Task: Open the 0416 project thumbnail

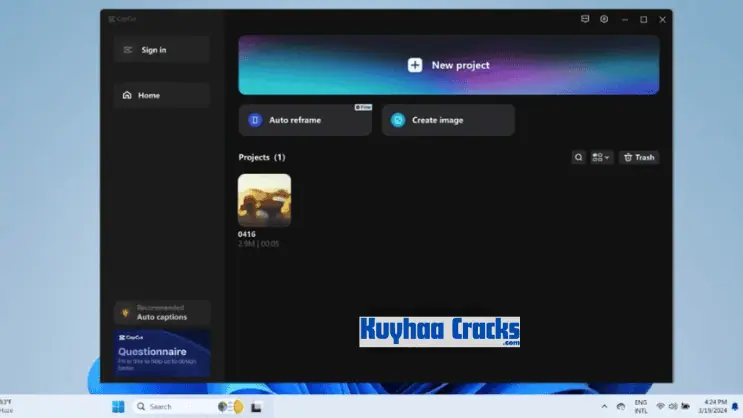Action: (264, 200)
